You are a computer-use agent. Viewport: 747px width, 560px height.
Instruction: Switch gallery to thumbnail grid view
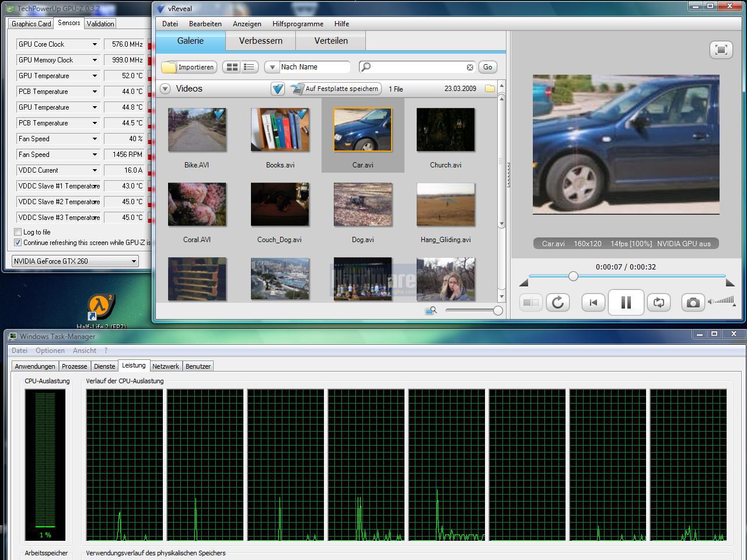(232, 67)
